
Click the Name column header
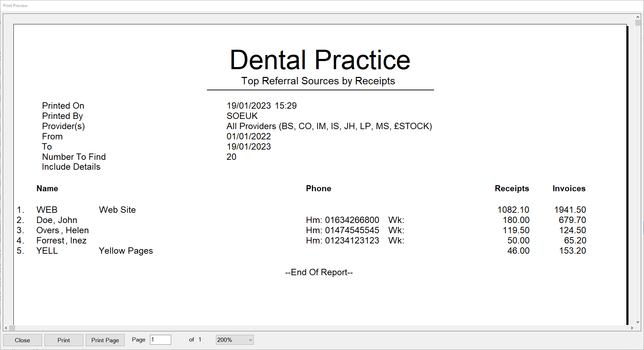coord(47,188)
